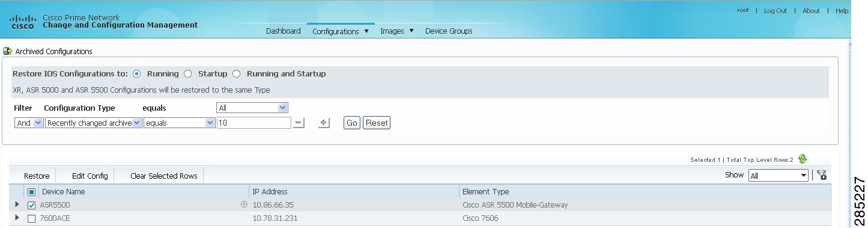This screenshot has height=228, width=868.
Task: Open the Device Groups tab
Action: click(x=449, y=31)
